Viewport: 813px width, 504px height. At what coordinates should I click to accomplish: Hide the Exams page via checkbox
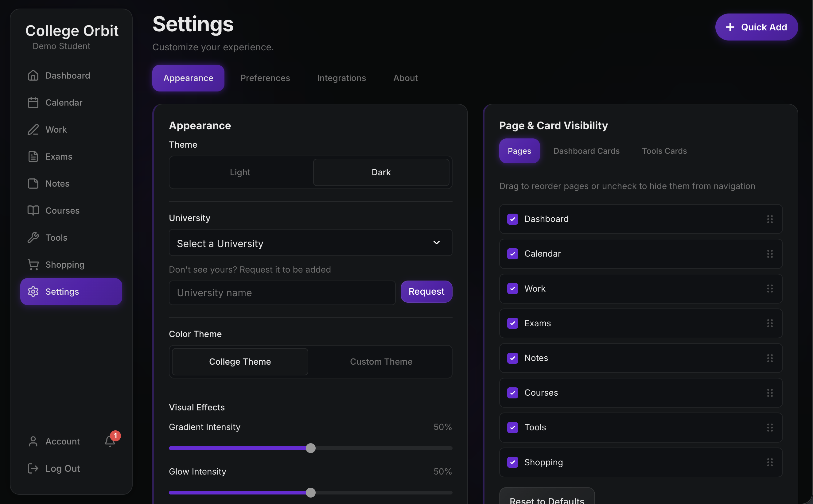click(512, 323)
